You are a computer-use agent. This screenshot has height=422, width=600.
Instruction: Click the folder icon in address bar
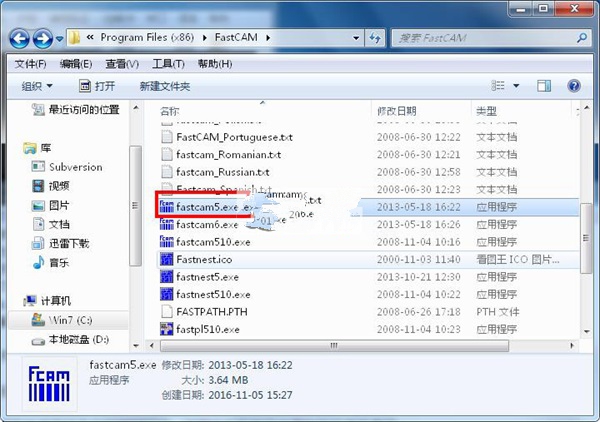[75, 37]
